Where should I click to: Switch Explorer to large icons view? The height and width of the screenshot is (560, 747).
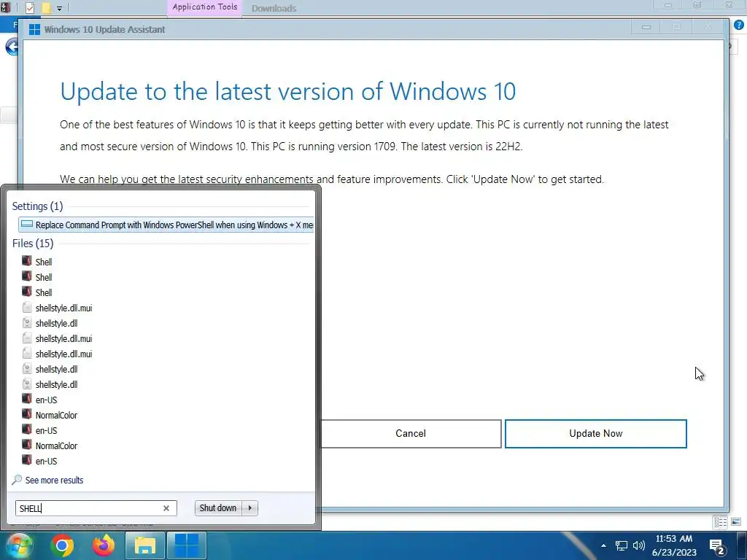(737, 522)
